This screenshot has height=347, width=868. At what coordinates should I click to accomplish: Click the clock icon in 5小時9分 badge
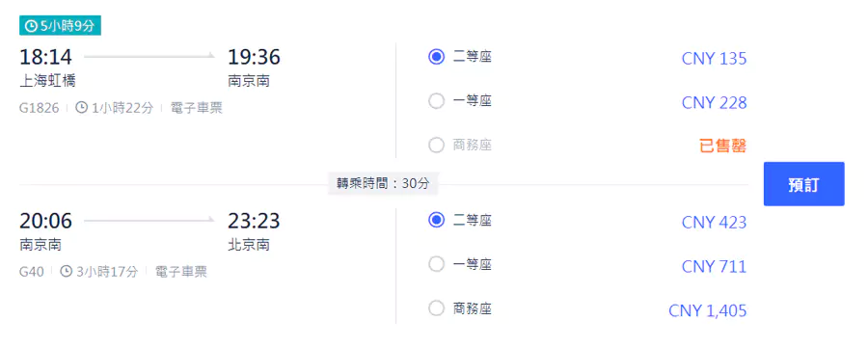31,26
